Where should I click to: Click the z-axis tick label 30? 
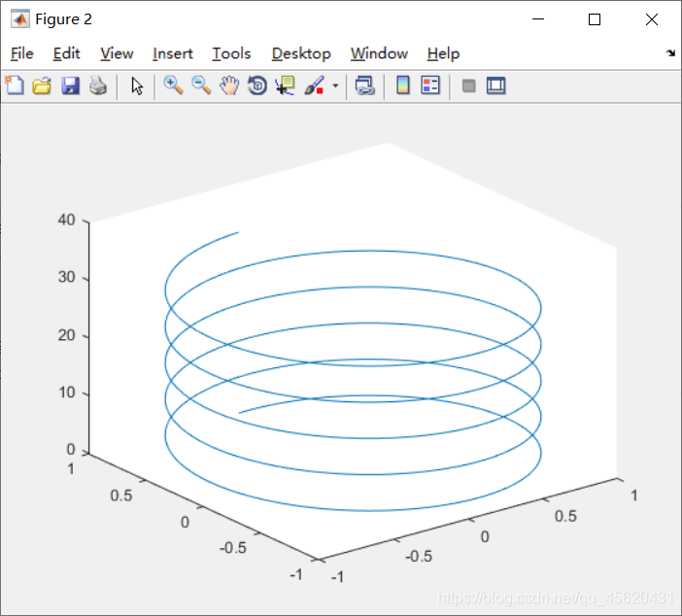pos(66,277)
